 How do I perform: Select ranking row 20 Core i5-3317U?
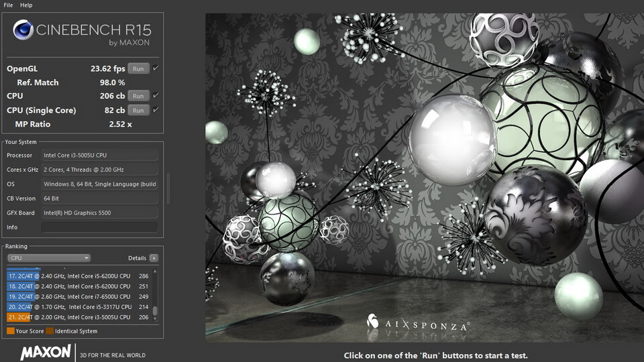coord(78,307)
